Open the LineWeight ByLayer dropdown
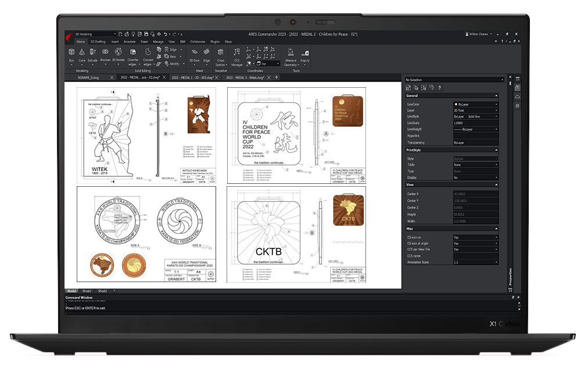Screen dimensions: 588x370 pos(475,129)
